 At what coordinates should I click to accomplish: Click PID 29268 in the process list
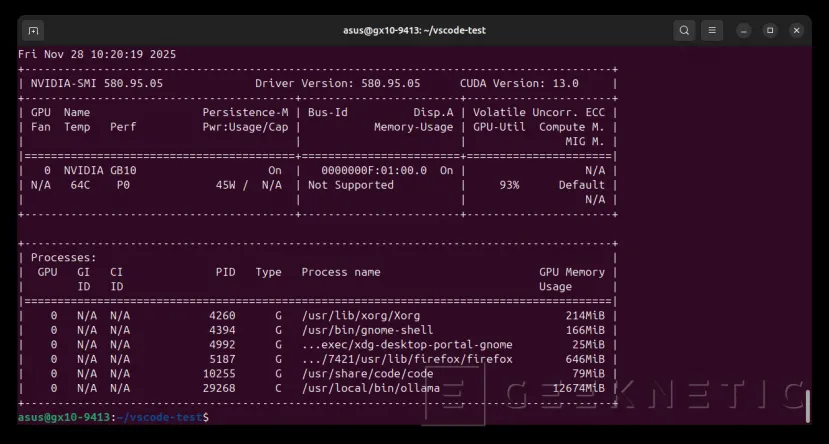click(217, 388)
